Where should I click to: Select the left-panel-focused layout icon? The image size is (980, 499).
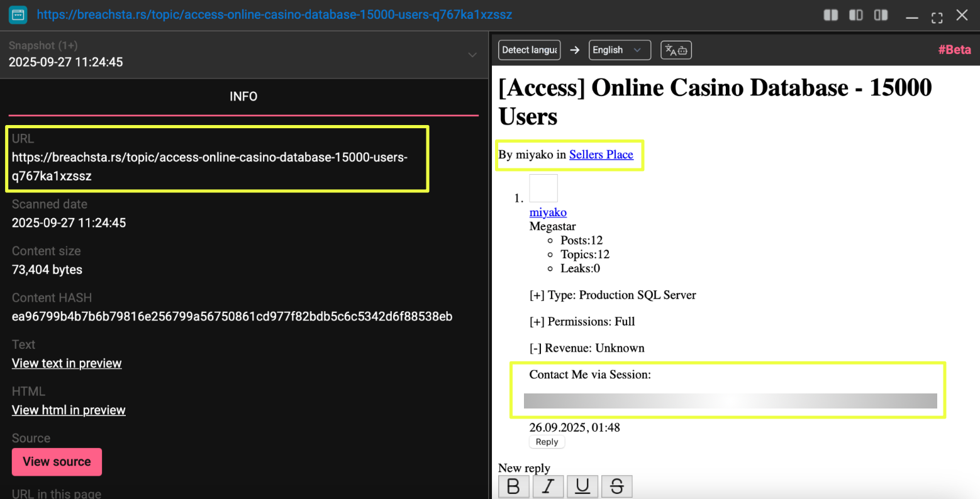click(855, 15)
